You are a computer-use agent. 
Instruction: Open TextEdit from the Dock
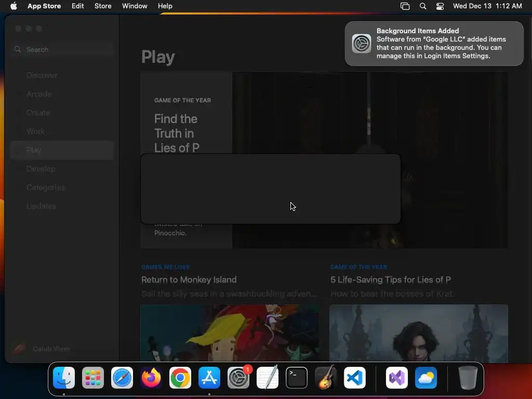[x=268, y=378]
